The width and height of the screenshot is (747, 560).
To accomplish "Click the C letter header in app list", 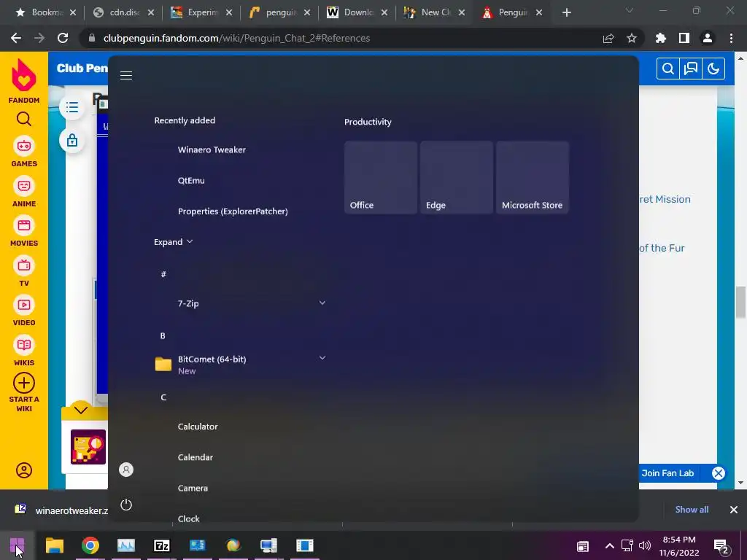I will pos(163,397).
